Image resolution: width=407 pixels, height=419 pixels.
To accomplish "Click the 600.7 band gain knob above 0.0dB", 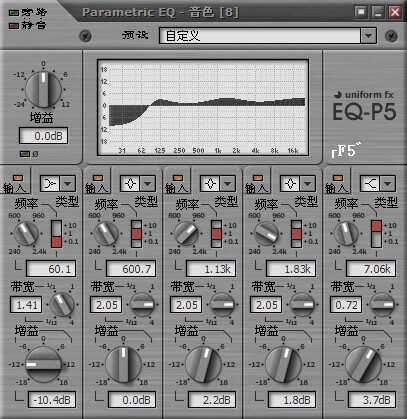I will coord(123,364).
